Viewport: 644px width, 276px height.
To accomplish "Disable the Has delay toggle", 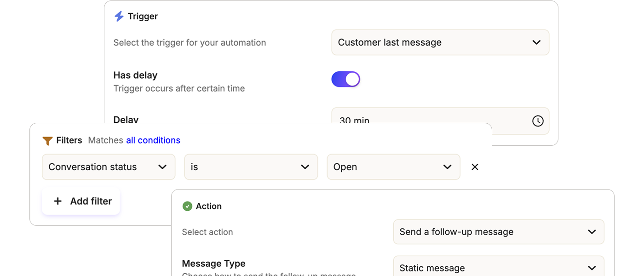I will click(345, 79).
